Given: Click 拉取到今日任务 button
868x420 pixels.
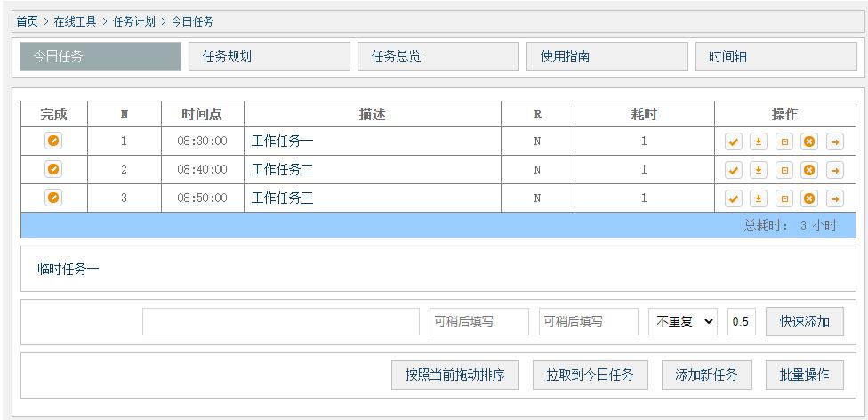Looking at the screenshot, I should tap(591, 376).
